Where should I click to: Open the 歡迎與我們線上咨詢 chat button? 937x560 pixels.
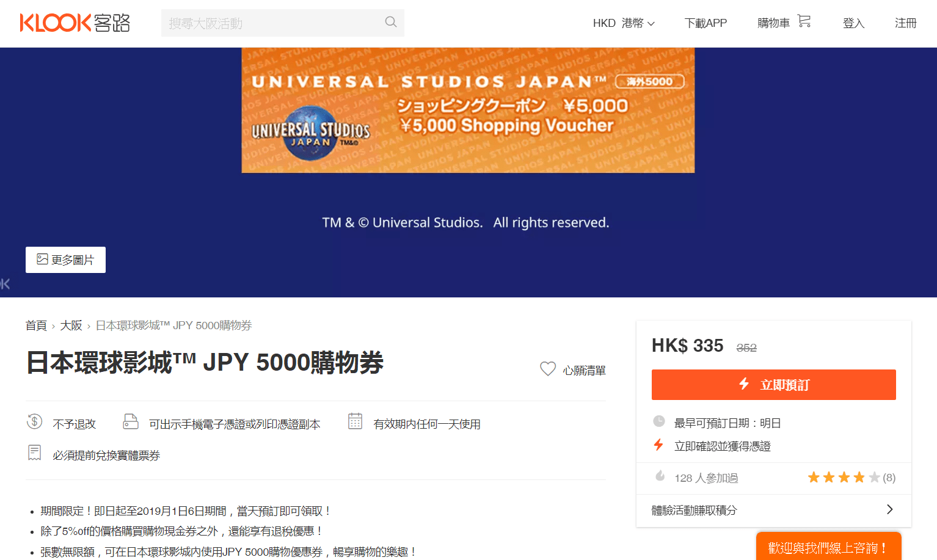click(x=829, y=547)
